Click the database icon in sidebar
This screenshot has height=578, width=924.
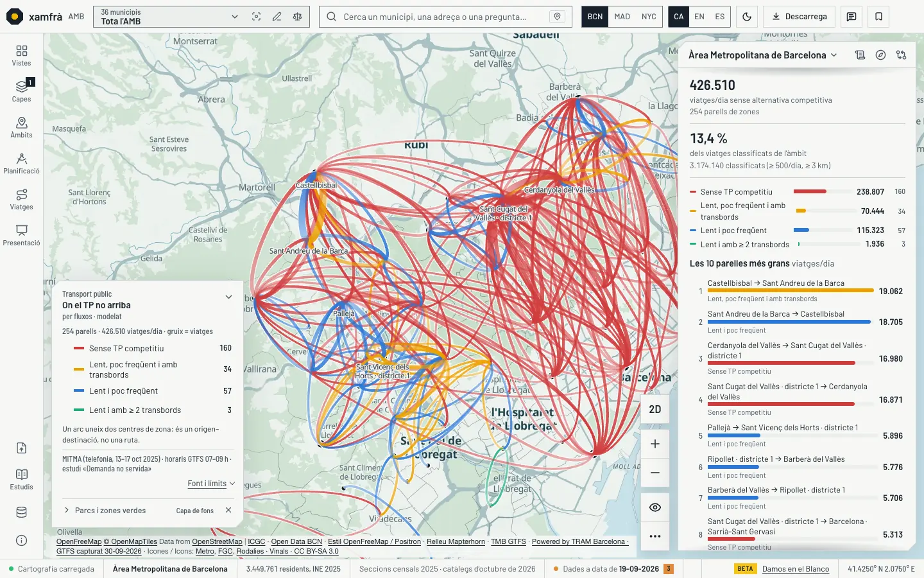pyautogui.click(x=21, y=512)
